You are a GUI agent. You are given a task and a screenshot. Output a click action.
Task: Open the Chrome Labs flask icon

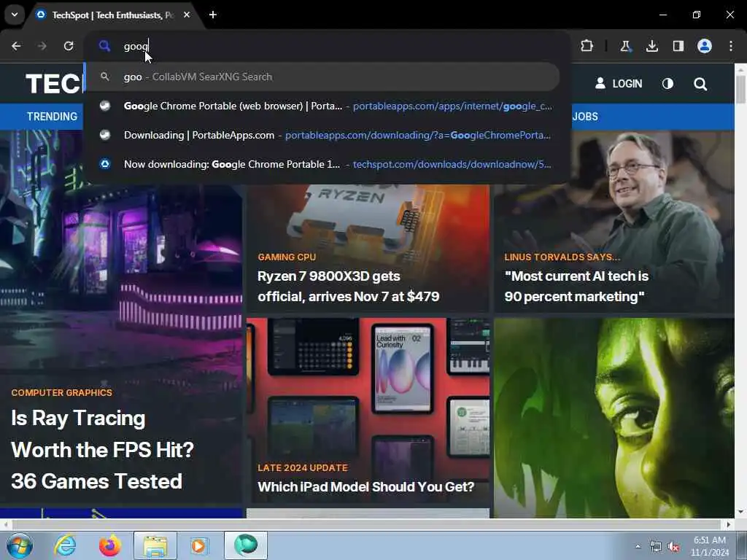click(625, 46)
